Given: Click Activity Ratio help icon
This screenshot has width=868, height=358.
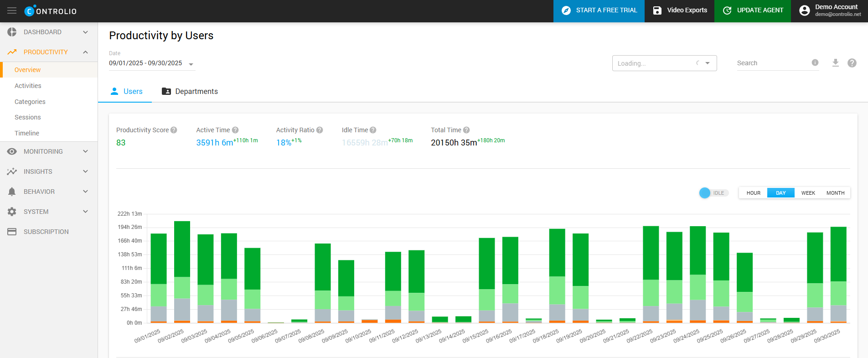Looking at the screenshot, I should [x=320, y=130].
